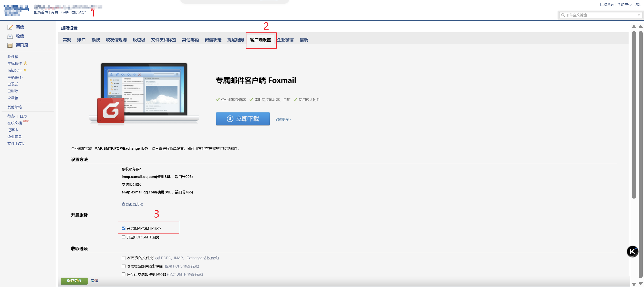Enable the 开启POP/SMTP服务 checkbox
This screenshot has height=287, width=644.
pyautogui.click(x=123, y=237)
